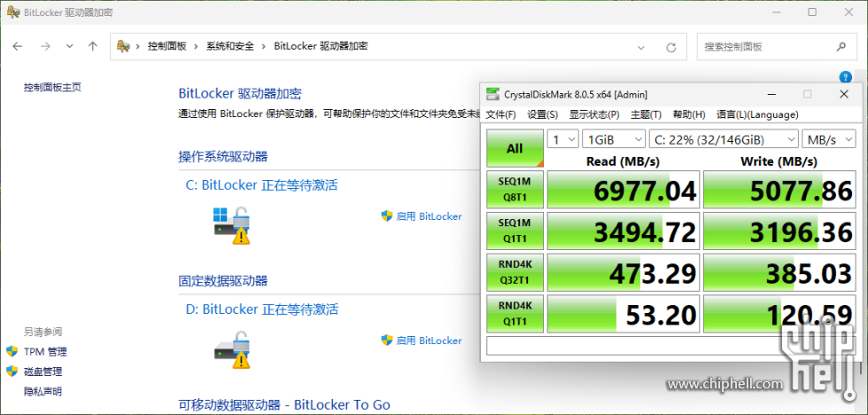Image resolution: width=868 pixels, height=415 pixels.
Task: Open the 设置(S) menu
Action: click(x=542, y=114)
